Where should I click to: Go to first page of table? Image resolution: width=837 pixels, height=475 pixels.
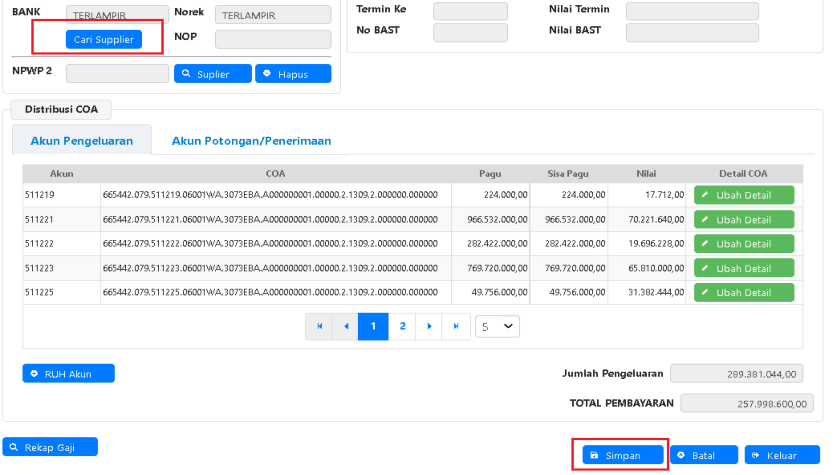[x=319, y=326]
